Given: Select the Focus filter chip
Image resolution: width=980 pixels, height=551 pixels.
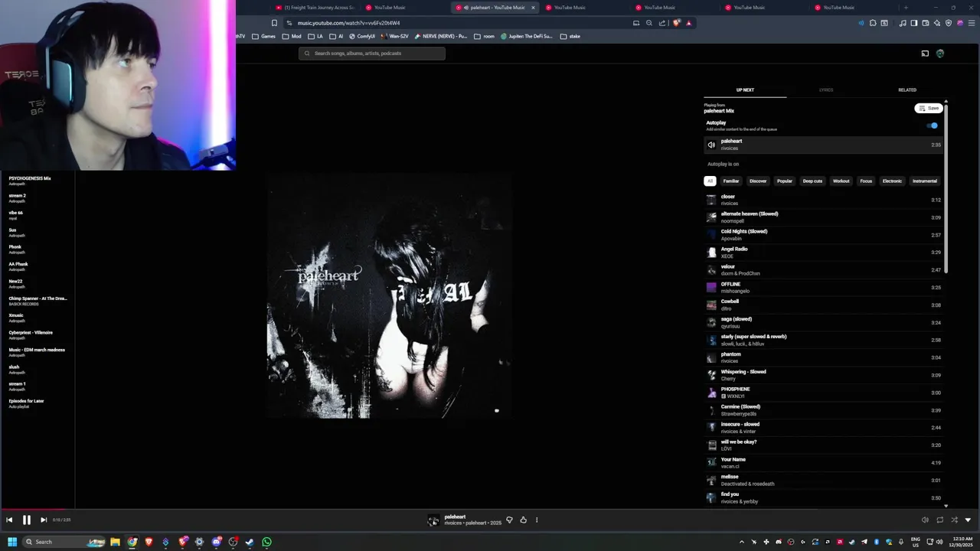Looking at the screenshot, I should 866,181.
